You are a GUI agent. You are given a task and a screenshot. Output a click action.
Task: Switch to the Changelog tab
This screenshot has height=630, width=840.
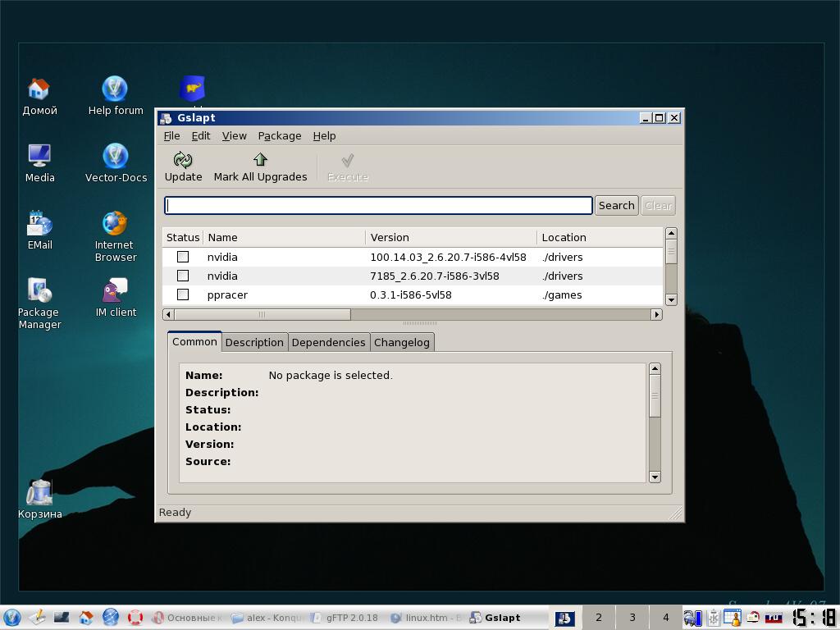[402, 343]
